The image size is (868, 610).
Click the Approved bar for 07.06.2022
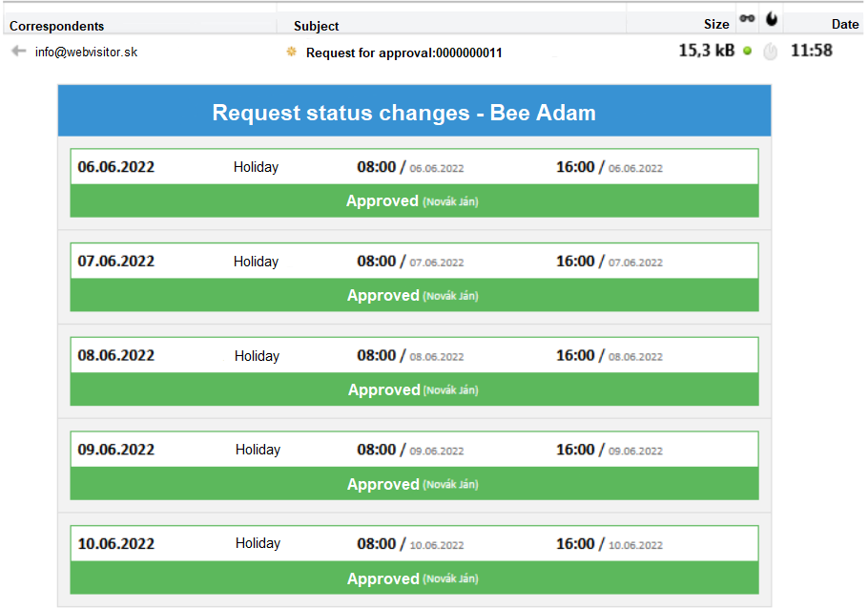[x=414, y=295]
